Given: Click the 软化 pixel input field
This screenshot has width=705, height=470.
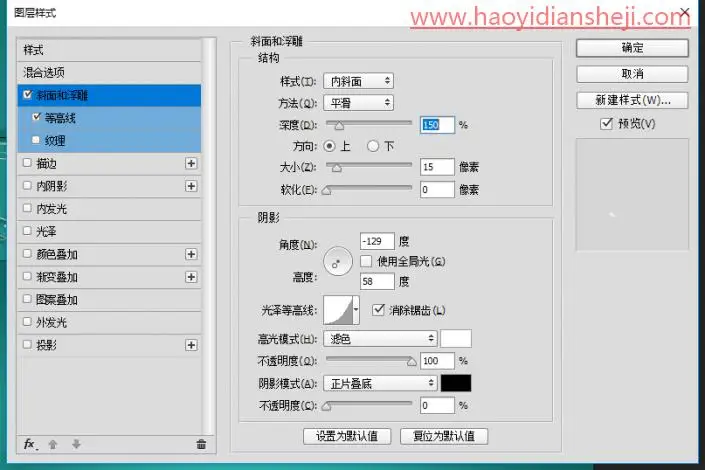Looking at the screenshot, I should point(437,189).
